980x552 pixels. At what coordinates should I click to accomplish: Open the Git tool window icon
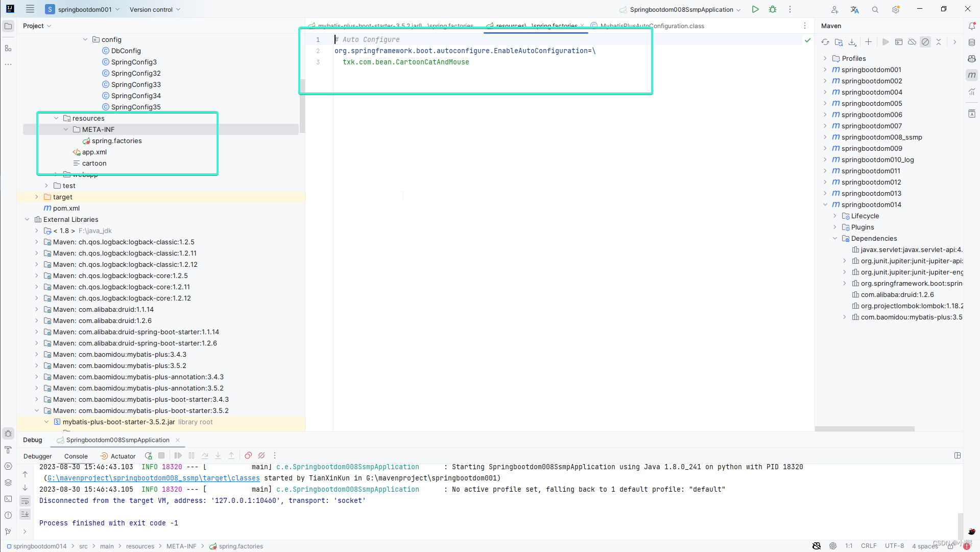click(8, 532)
